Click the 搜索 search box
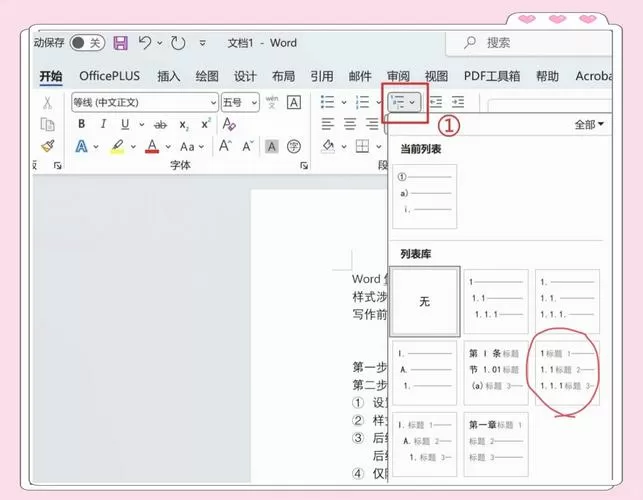Viewport: 643px width, 500px height. click(529, 43)
